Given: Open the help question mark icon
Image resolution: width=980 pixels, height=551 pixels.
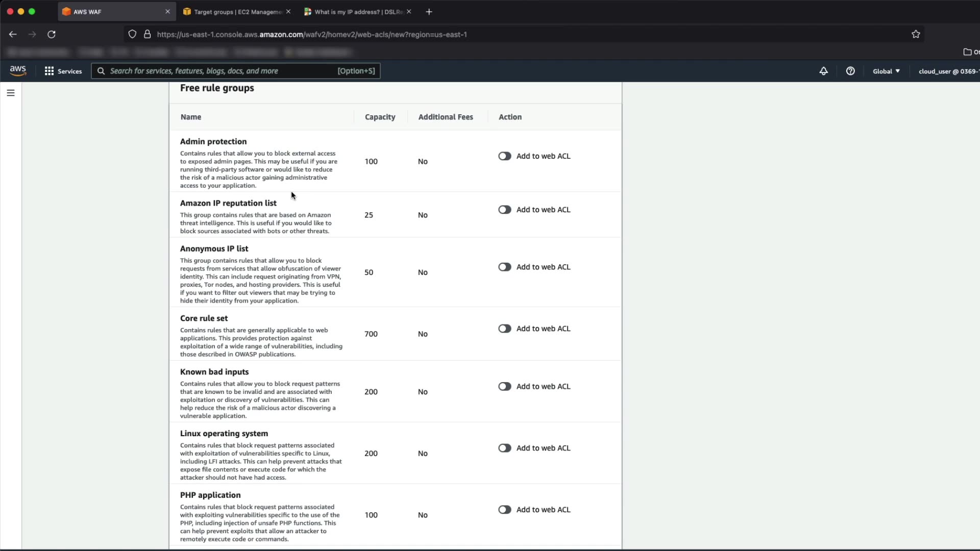Looking at the screenshot, I should (x=850, y=71).
